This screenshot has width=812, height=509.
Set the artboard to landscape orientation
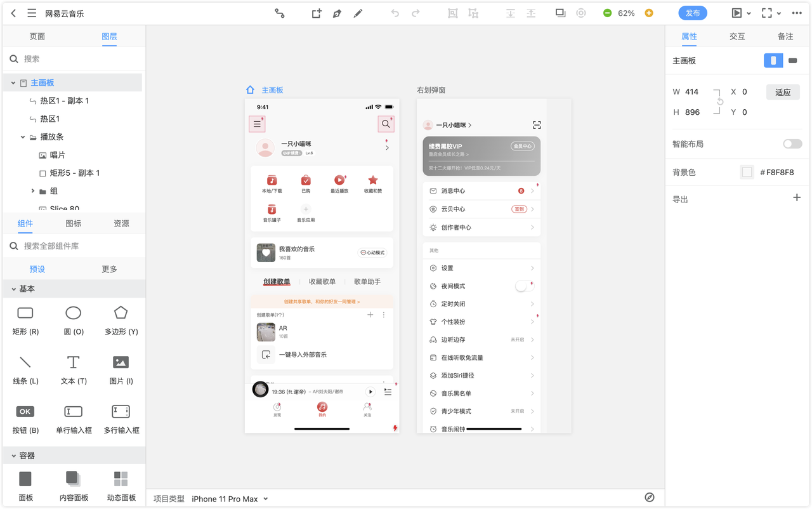pyautogui.click(x=792, y=60)
